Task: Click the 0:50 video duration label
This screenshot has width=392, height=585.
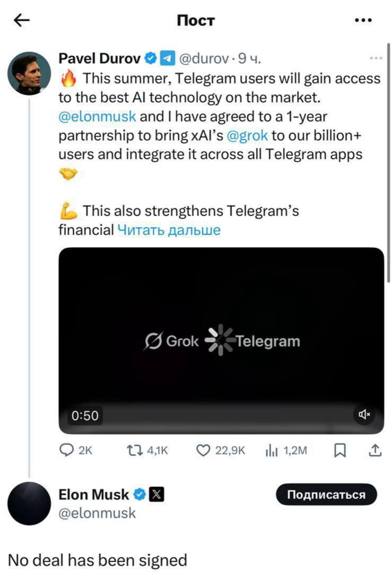Action: click(x=85, y=415)
